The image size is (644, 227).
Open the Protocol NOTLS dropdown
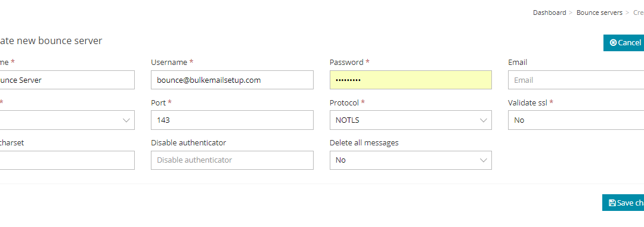(411, 120)
